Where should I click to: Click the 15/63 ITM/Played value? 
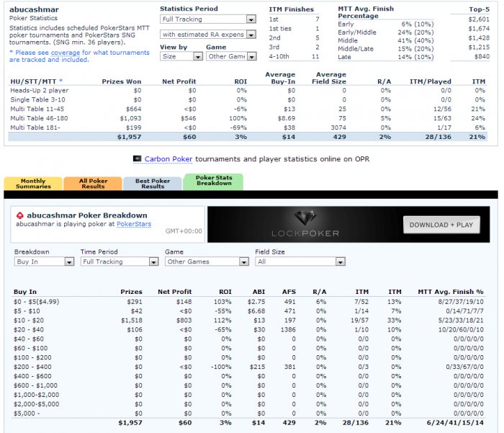click(442, 118)
